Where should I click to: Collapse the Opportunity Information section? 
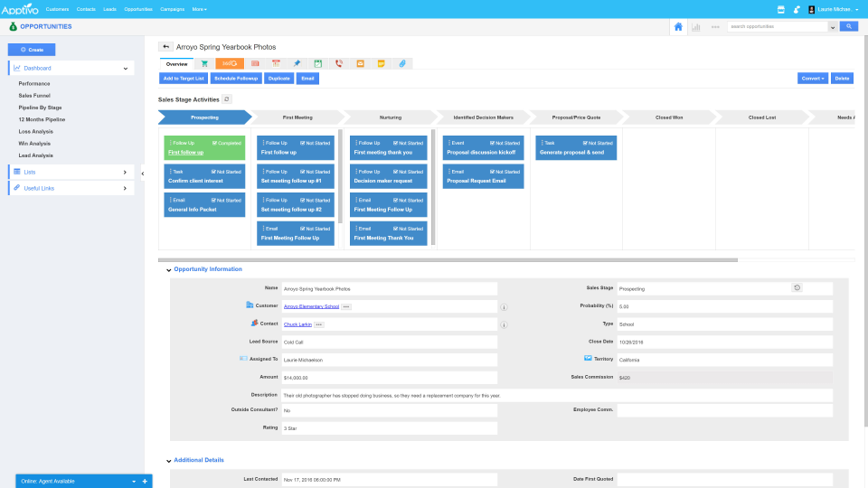pos(168,269)
